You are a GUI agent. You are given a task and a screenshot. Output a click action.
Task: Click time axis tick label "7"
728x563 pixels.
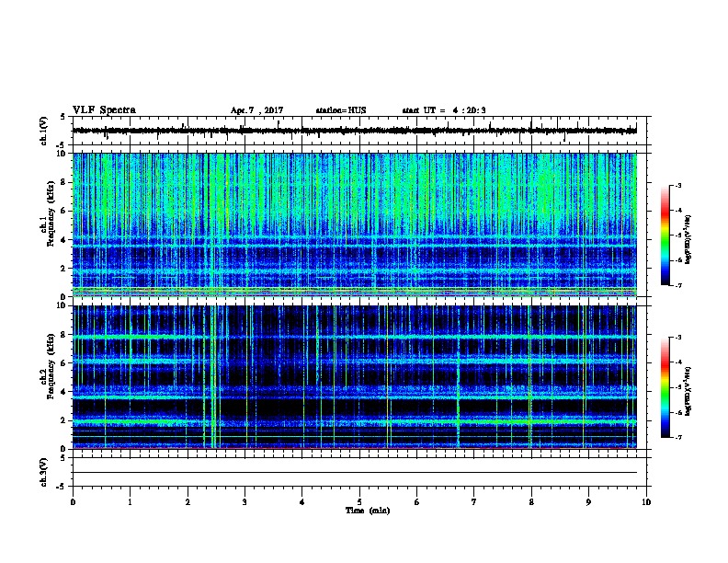tap(474, 502)
